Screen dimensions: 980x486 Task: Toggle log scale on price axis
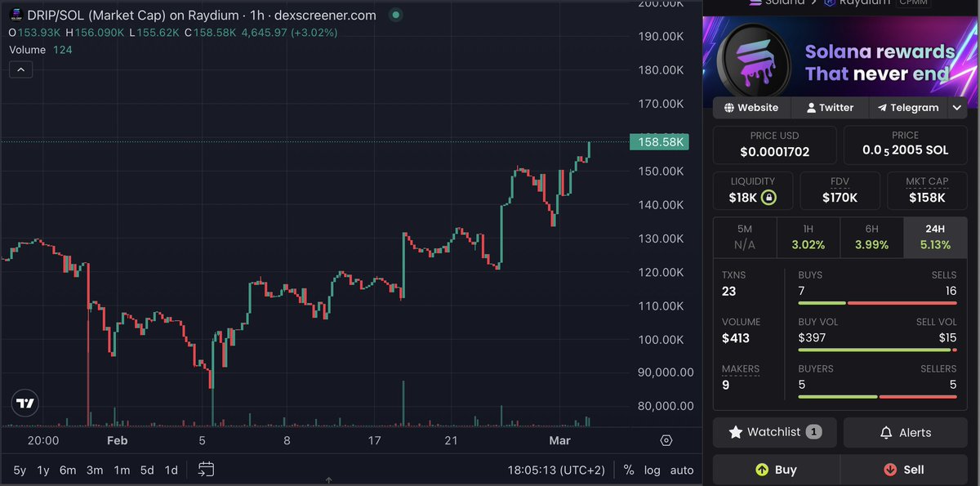coord(652,470)
